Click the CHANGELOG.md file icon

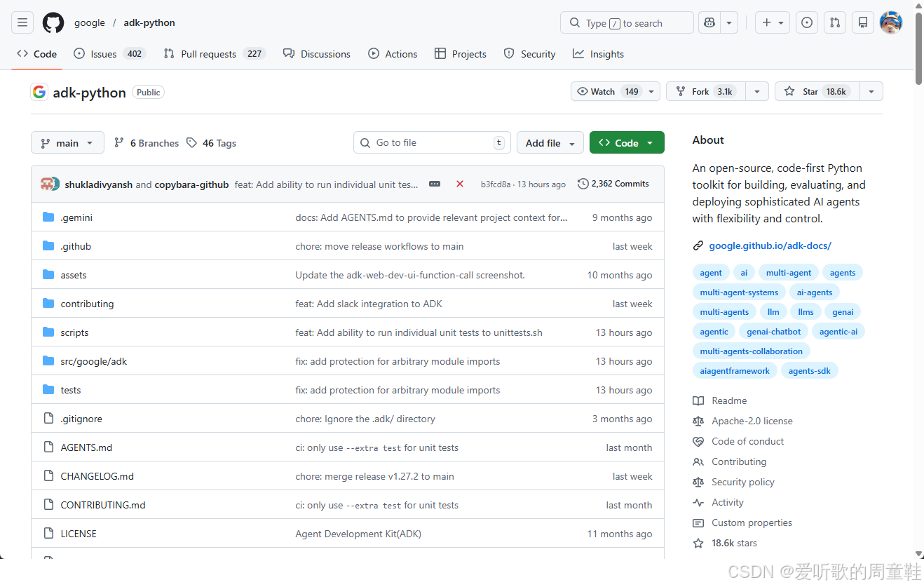tap(48, 476)
